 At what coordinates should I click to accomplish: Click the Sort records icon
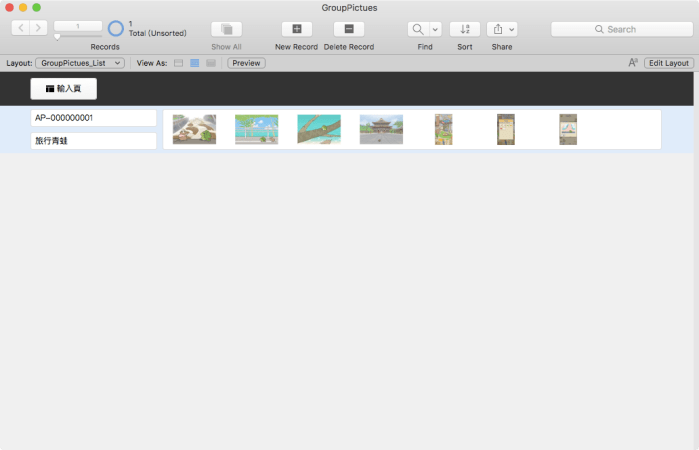464,29
